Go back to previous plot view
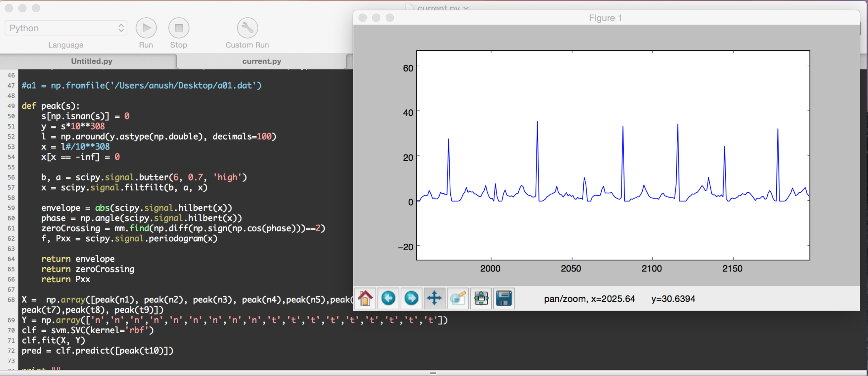 point(388,298)
